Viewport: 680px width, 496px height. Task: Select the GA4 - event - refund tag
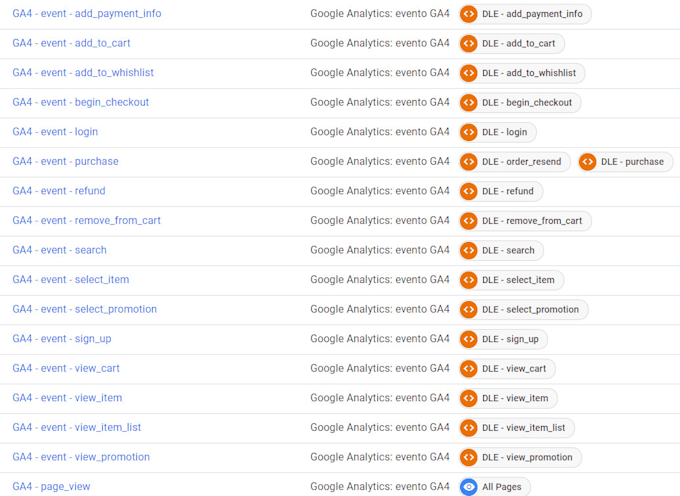pyautogui.click(x=59, y=191)
